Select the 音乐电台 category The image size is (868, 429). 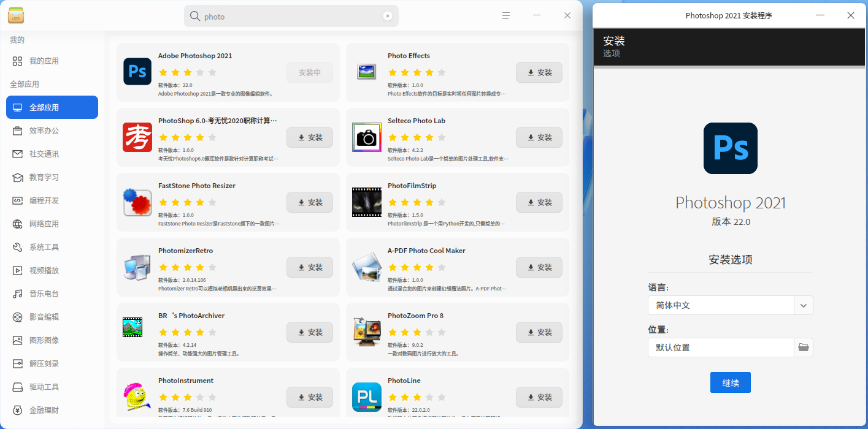coord(52,294)
